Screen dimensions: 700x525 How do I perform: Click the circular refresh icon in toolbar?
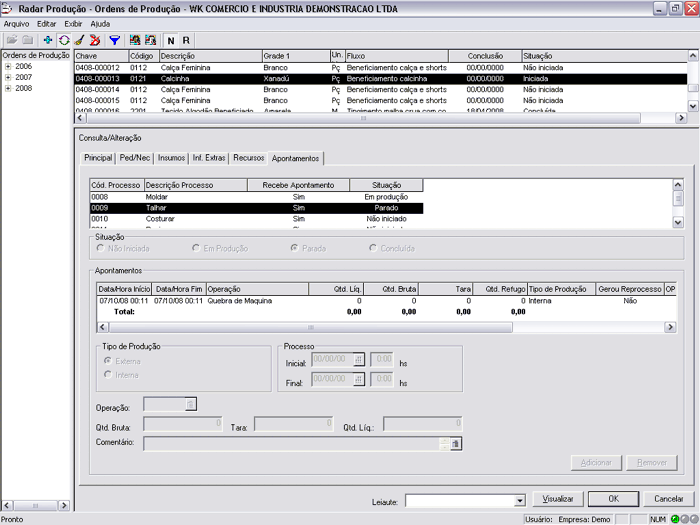pos(63,40)
